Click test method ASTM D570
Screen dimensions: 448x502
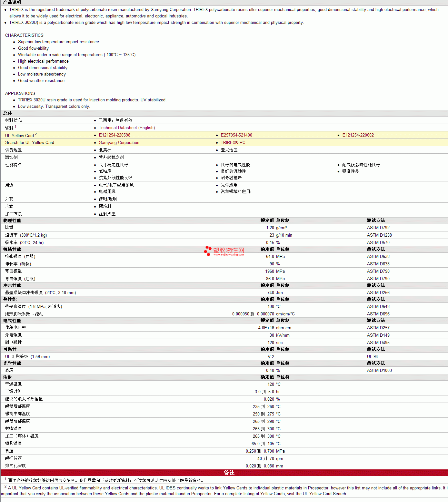tap(378, 243)
